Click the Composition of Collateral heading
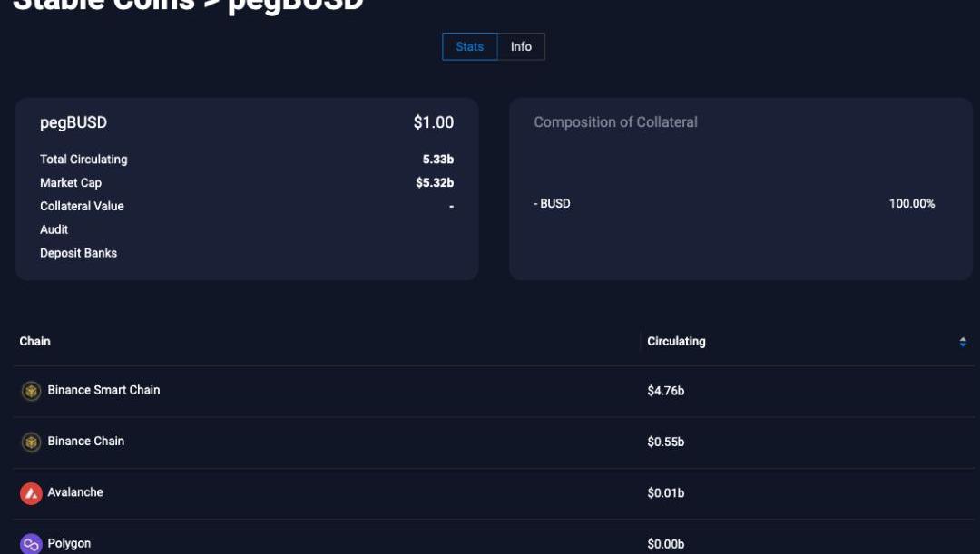Screen dimensions: 980x554 615,122
